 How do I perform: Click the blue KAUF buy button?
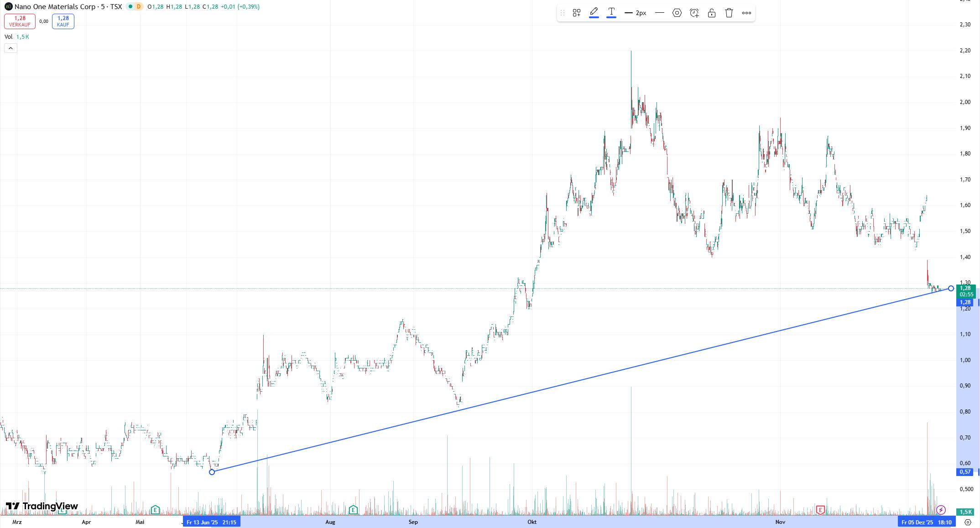(x=63, y=21)
